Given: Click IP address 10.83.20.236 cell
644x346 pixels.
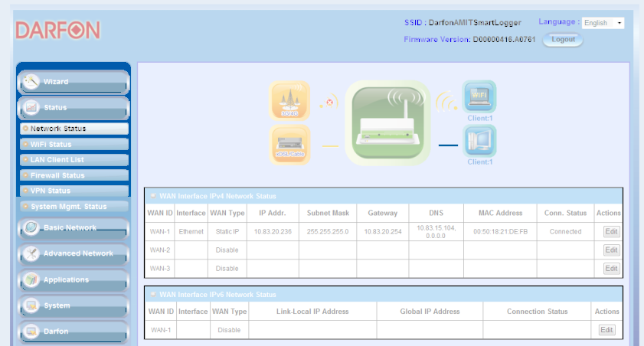Looking at the screenshot, I should (273, 231).
